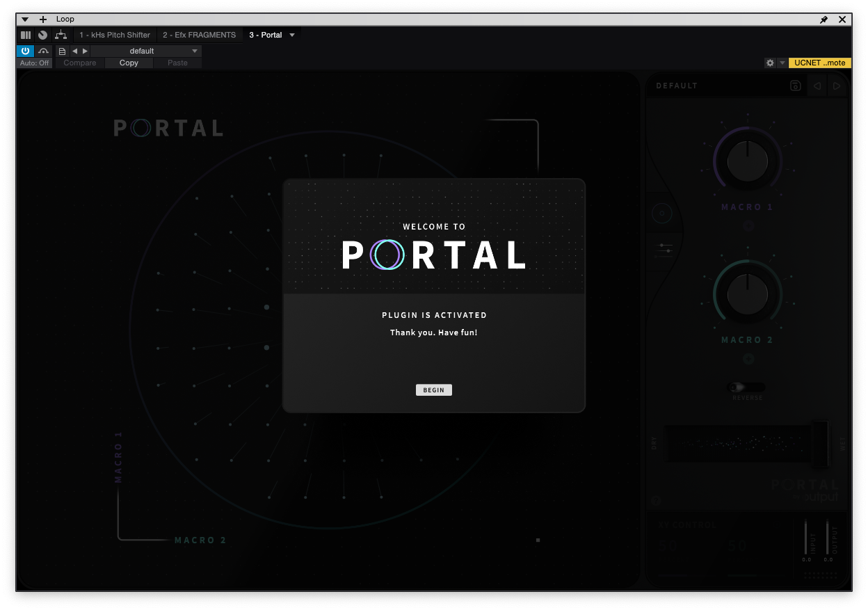Toggle the Auto: Off automation button
Viewport: 868px width, 610px height.
[35, 63]
